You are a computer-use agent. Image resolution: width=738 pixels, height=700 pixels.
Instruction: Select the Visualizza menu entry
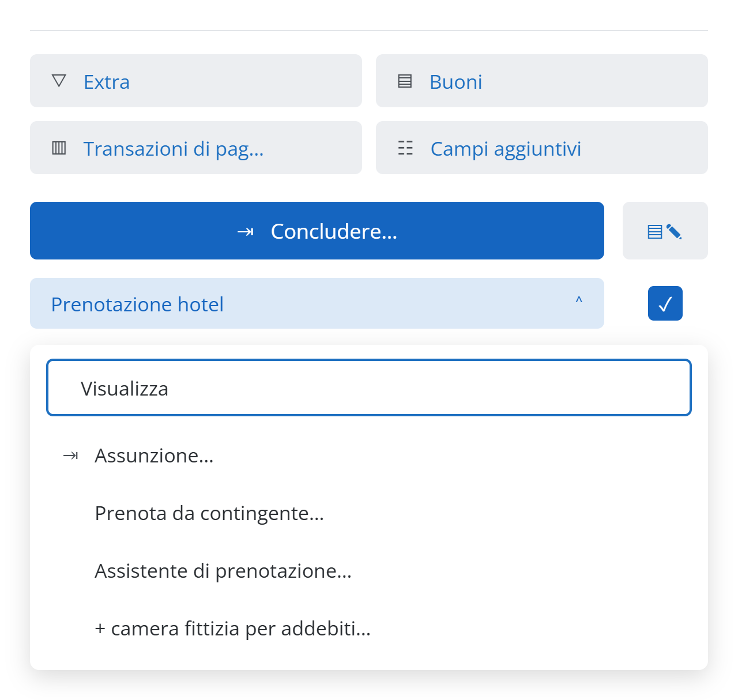(369, 387)
